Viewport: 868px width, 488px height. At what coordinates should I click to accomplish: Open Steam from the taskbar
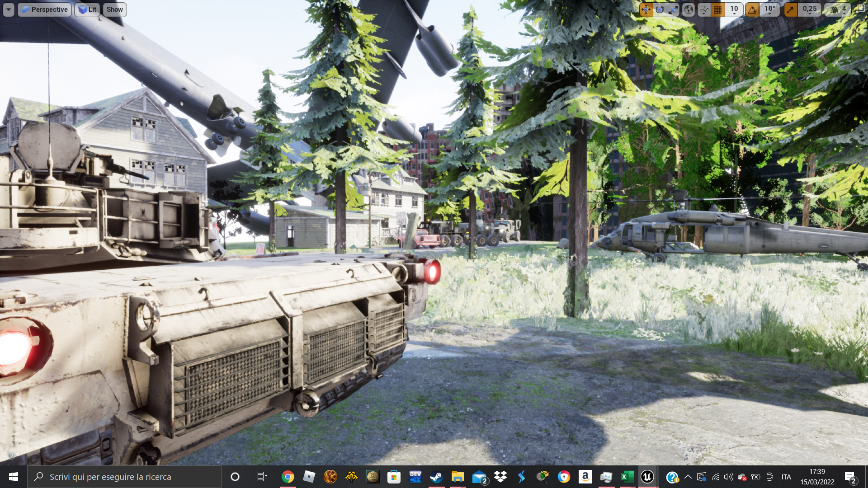[436, 477]
